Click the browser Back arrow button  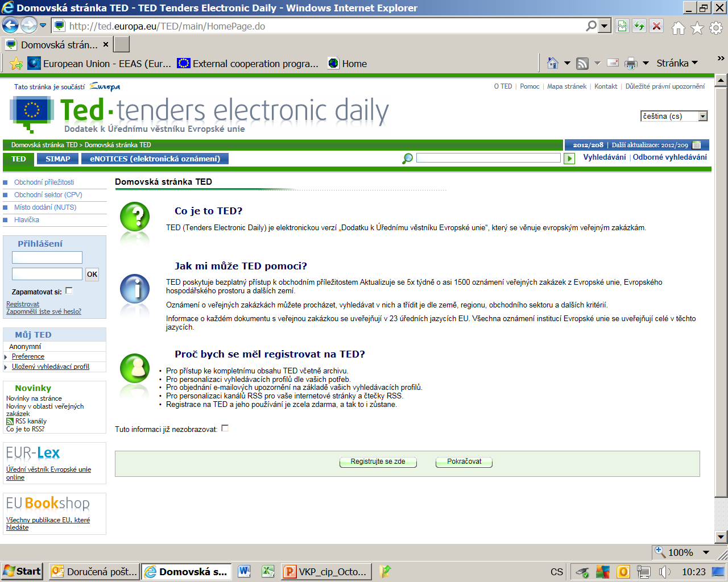10,26
